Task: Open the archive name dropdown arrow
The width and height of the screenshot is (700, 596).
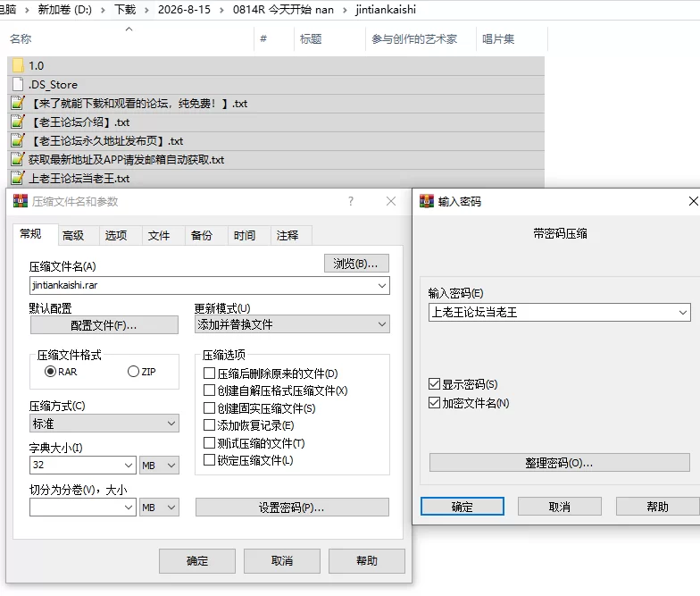Action: pyautogui.click(x=382, y=286)
